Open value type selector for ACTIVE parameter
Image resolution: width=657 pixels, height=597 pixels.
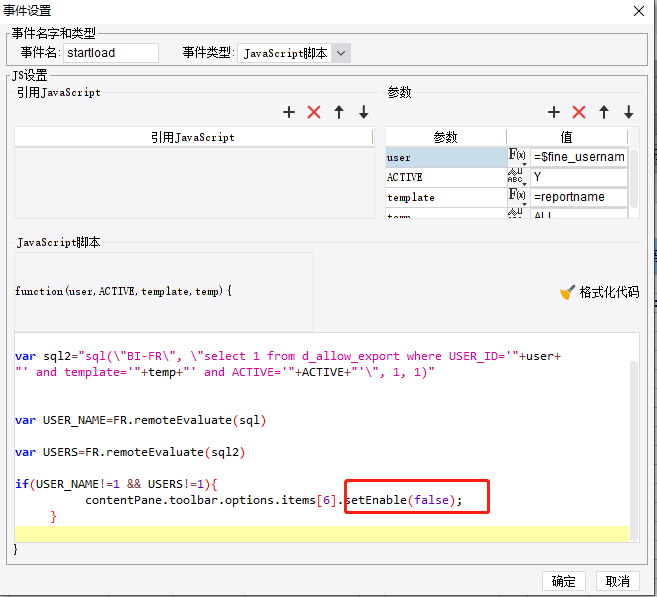[x=517, y=177]
